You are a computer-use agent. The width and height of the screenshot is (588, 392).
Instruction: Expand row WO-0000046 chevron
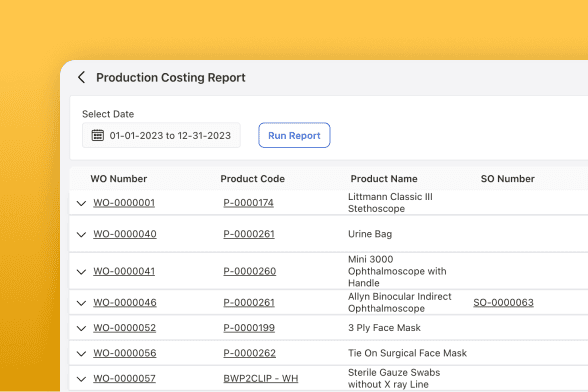click(x=81, y=303)
